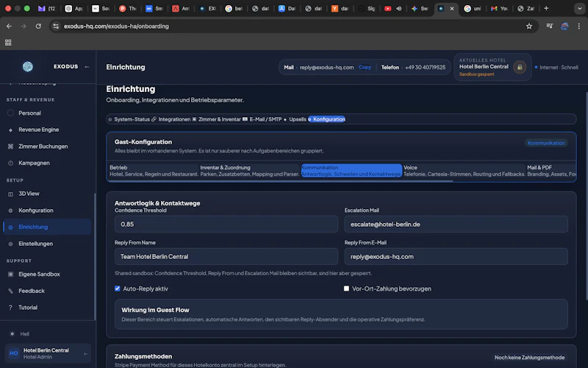Image resolution: width=588 pixels, height=368 pixels.
Task: Click the 3D View panel icon
Action: click(10, 194)
